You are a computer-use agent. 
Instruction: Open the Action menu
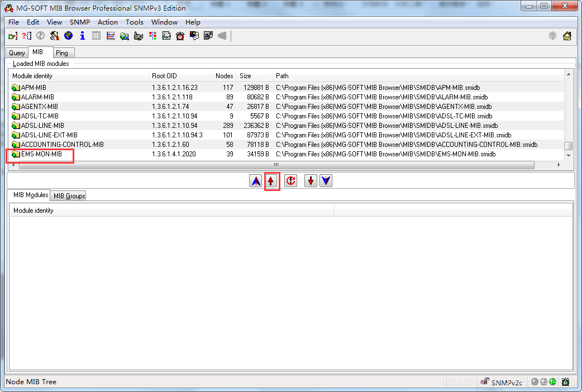pos(108,22)
